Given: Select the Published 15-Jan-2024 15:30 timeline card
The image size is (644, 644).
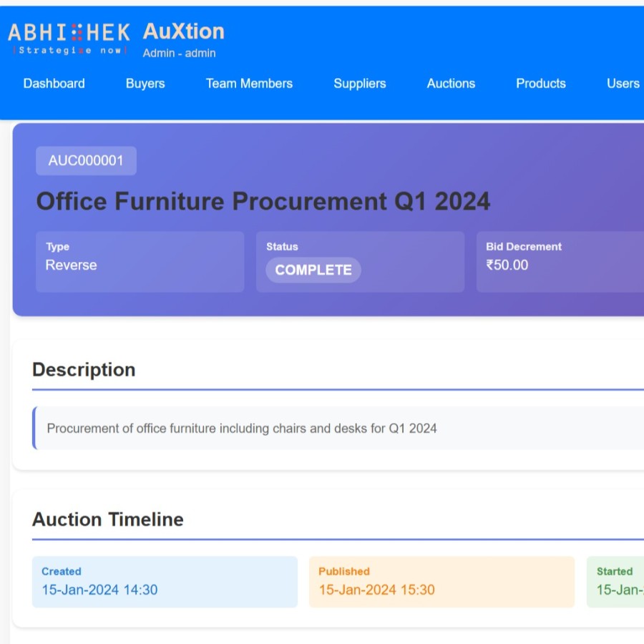Looking at the screenshot, I should [441, 582].
